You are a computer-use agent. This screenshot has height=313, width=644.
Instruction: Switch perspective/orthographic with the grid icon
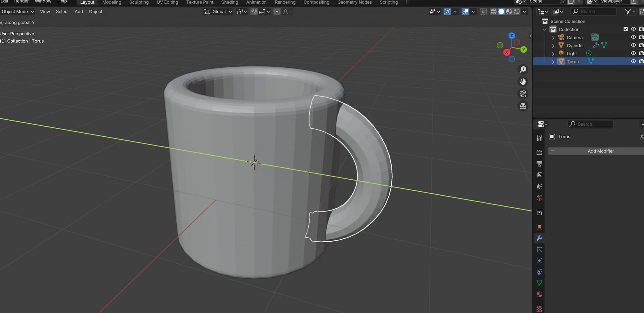(523, 106)
